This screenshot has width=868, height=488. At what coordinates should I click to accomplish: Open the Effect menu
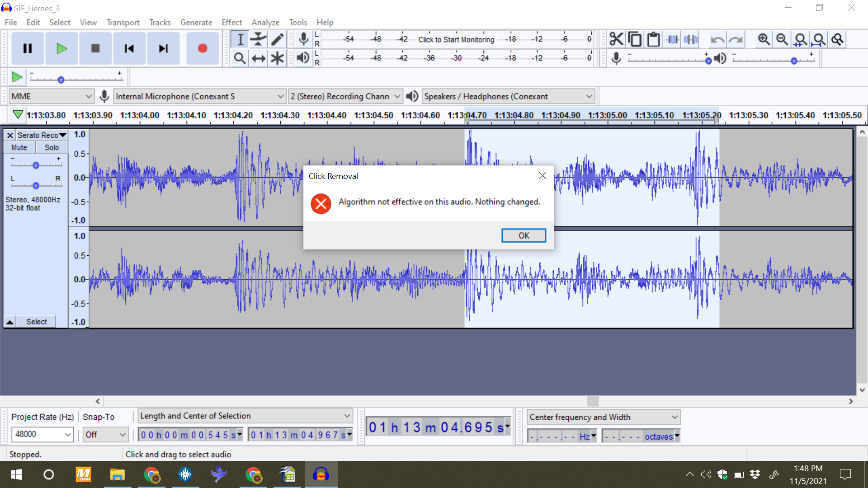[231, 22]
